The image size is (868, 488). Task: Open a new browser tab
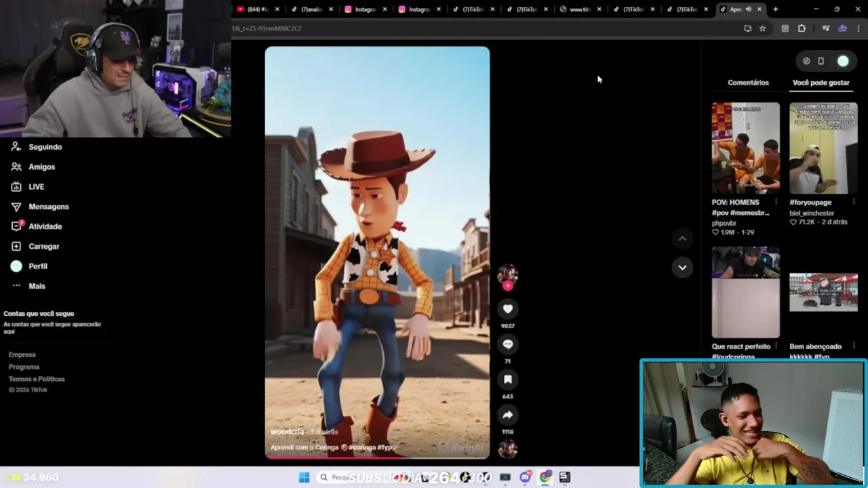point(775,9)
